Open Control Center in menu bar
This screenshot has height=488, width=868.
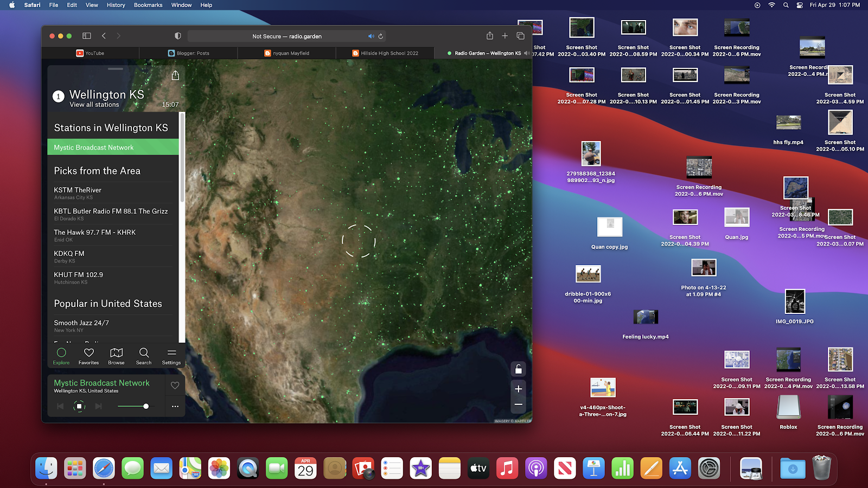(x=800, y=5)
